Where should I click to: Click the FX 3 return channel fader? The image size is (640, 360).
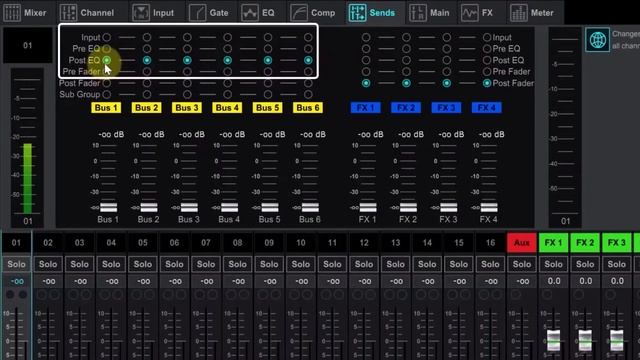tap(616, 340)
